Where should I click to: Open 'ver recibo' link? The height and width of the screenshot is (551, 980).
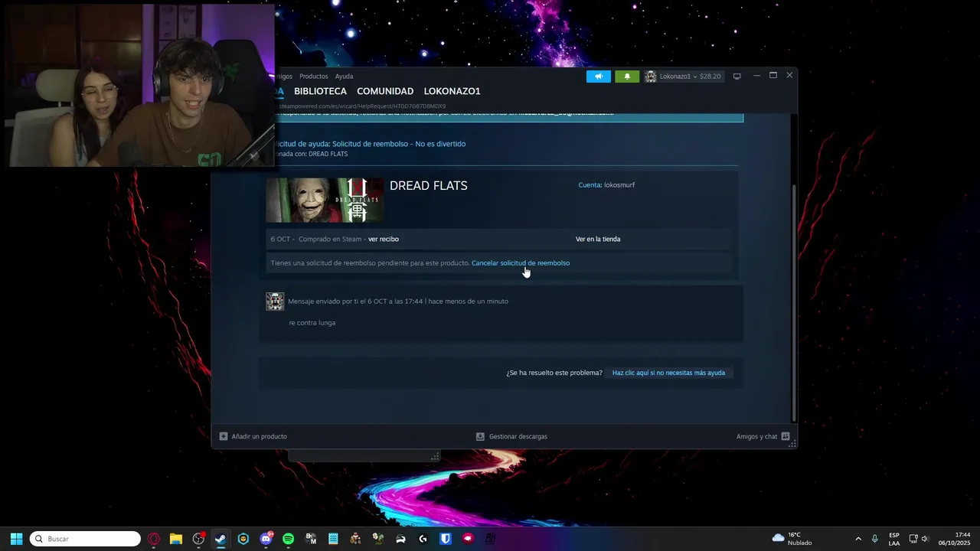384,239
